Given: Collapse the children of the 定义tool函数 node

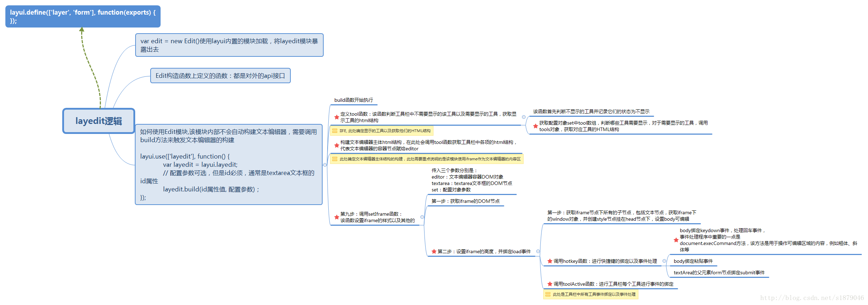Looking at the screenshot, I should tap(524, 117).
